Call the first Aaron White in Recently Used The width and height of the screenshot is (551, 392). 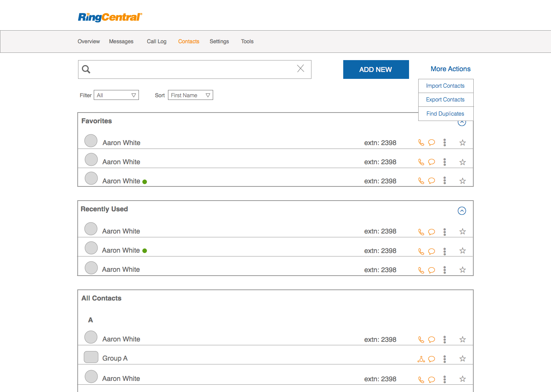click(x=421, y=232)
